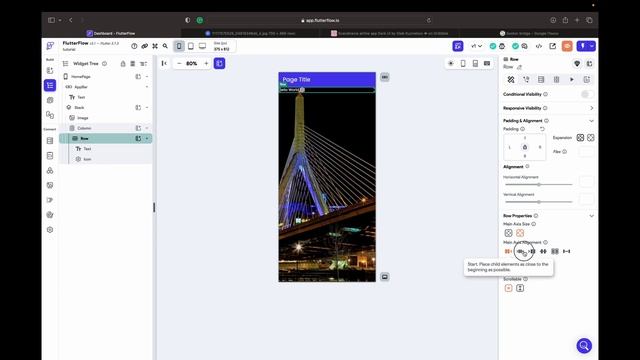The image size is (640, 360).
Task: Expand the Responsive Visibility section
Action: tap(592, 108)
